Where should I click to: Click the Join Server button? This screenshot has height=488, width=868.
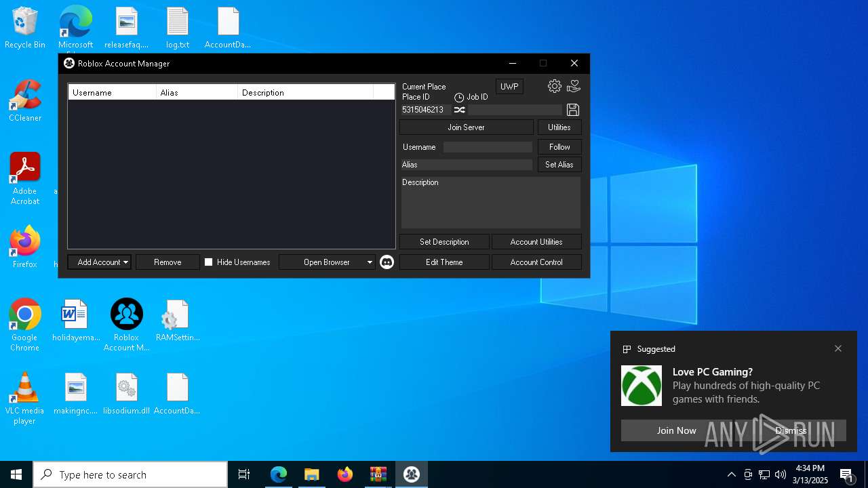pos(467,127)
